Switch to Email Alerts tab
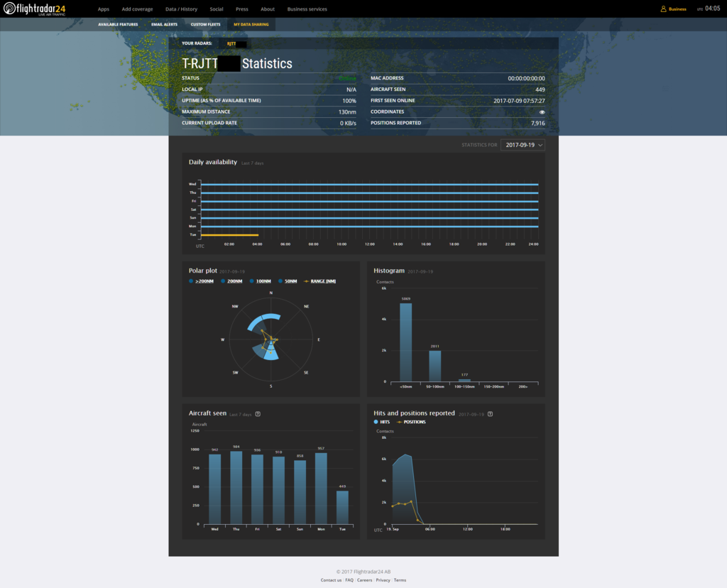 (164, 25)
